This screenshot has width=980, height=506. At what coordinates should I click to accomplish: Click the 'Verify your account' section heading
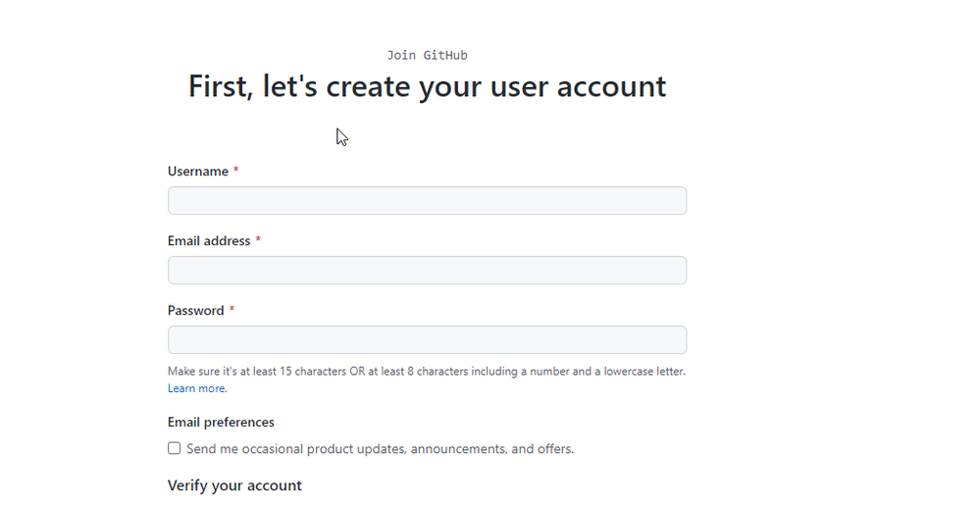(234, 485)
